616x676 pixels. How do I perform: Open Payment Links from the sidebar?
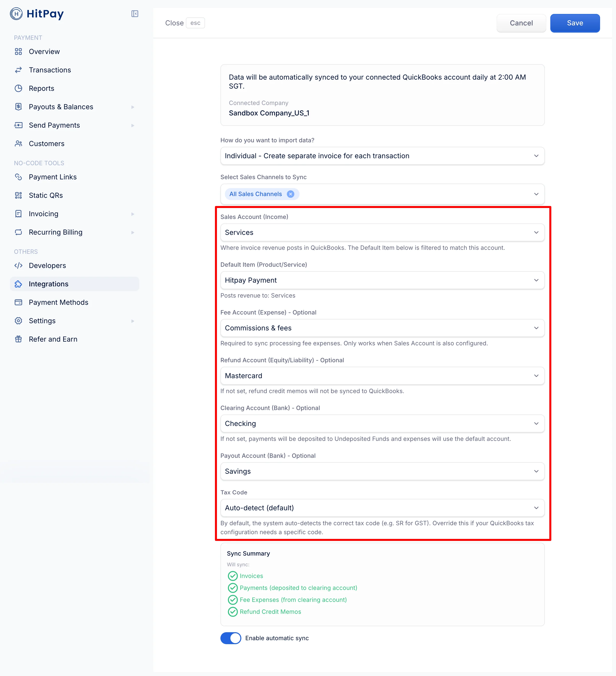pos(74,177)
